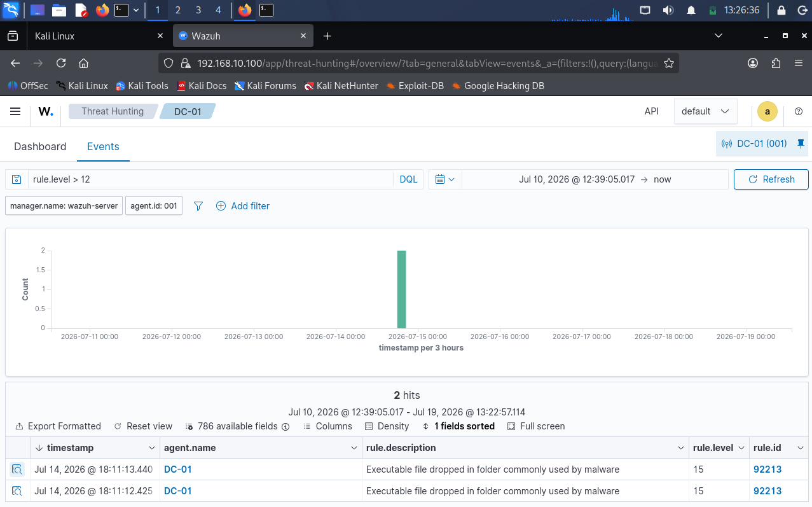This screenshot has width=812, height=507.
Task: Inspect document details for 18:11:12.425 row
Action: tap(17, 491)
